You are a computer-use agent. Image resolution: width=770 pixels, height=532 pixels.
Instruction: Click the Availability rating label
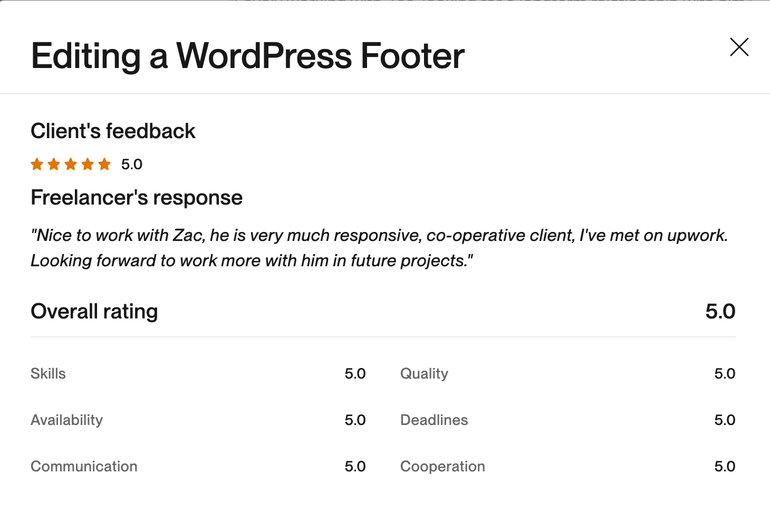point(67,420)
